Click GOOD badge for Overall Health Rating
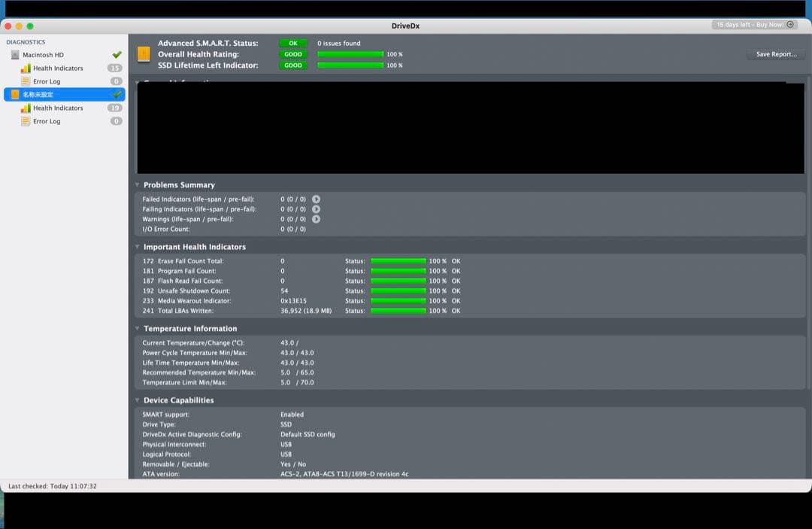Viewport: 812px width, 529px height. 293,54
